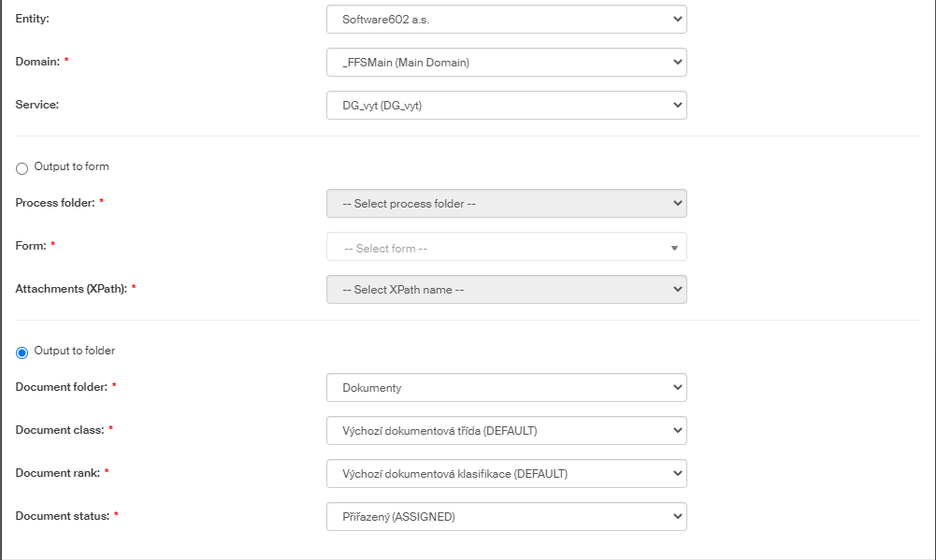Open the Document status dropdown

506,517
